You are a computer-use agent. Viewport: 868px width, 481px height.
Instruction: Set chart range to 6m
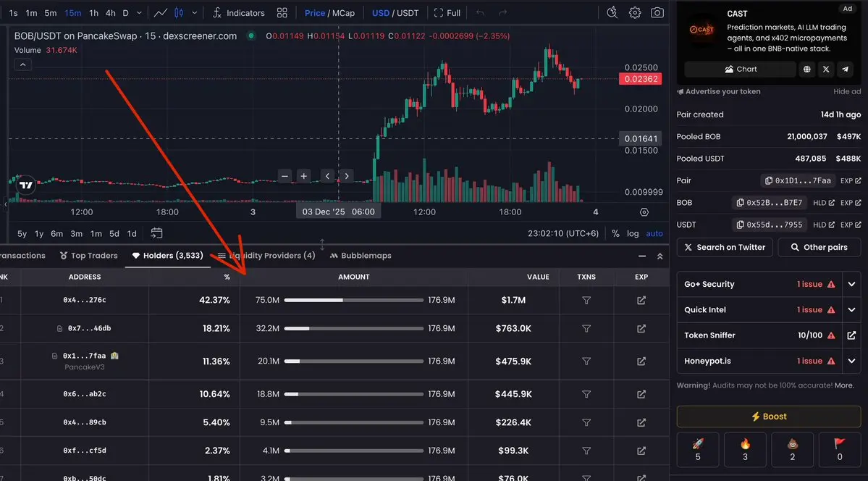tap(57, 234)
